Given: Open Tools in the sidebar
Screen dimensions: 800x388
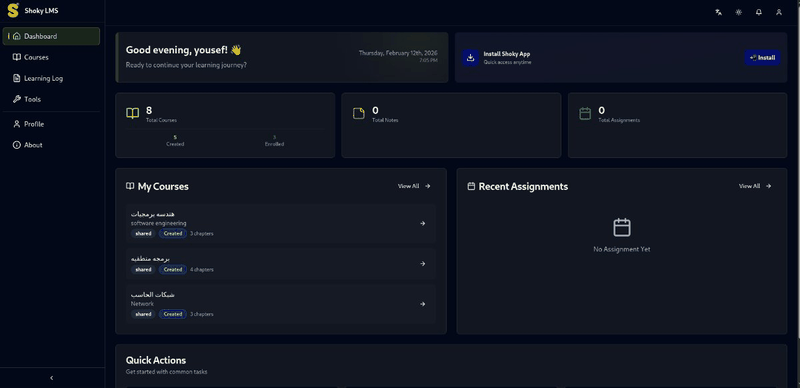Looking at the screenshot, I should tap(51, 99).
